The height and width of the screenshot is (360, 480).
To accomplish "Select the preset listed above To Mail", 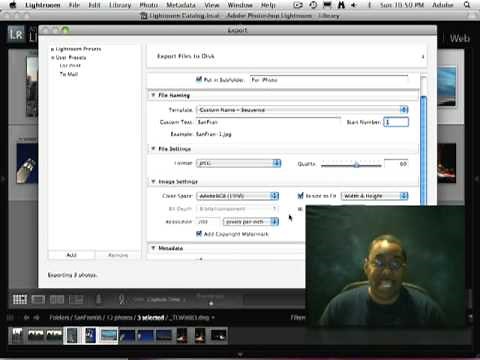I will [x=70, y=66].
